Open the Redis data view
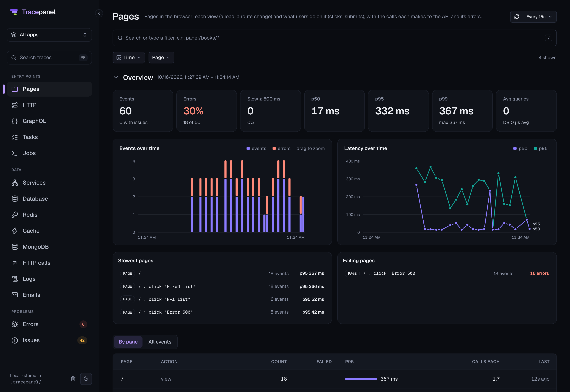Screen dimensions: 570x392 pyautogui.click(x=49, y=215)
